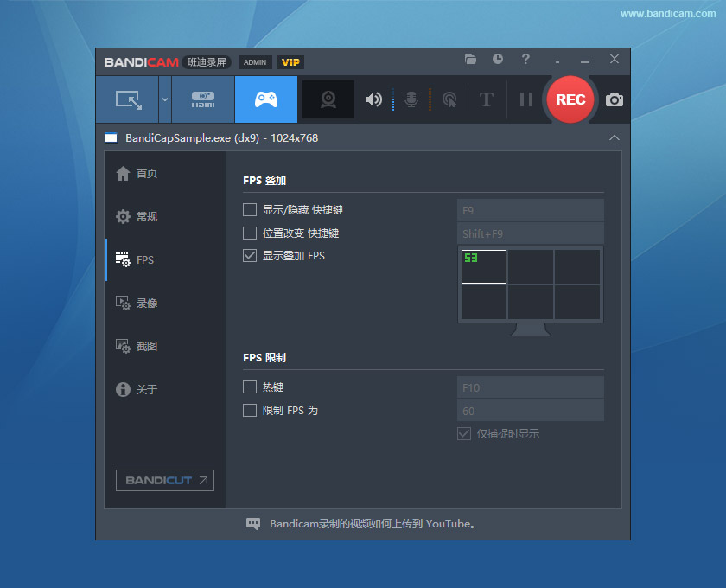Click the F9 hotkey field
Image resolution: width=726 pixels, height=588 pixels.
coord(530,210)
